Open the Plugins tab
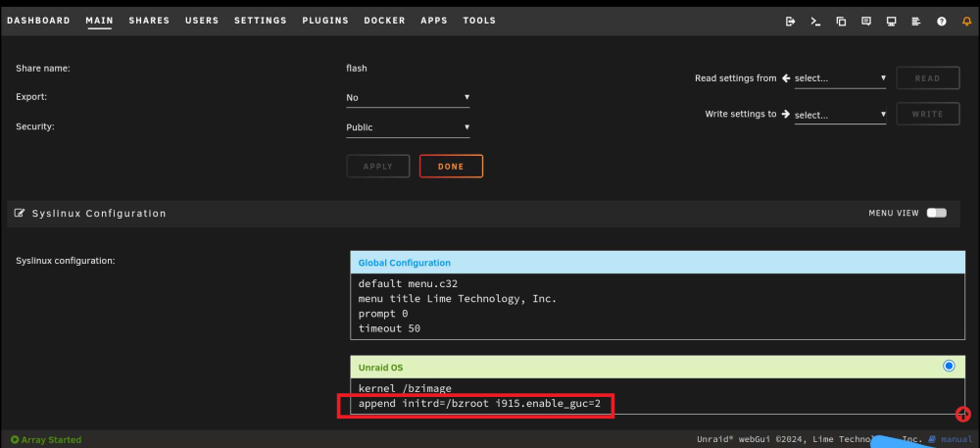980x448 pixels. [325, 21]
